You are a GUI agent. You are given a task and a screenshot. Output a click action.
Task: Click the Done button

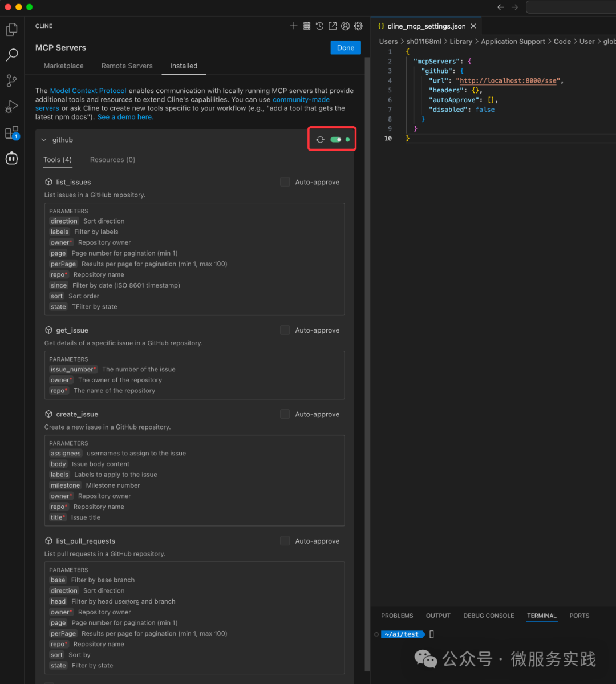pyautogui.click(x=346, y=47)
